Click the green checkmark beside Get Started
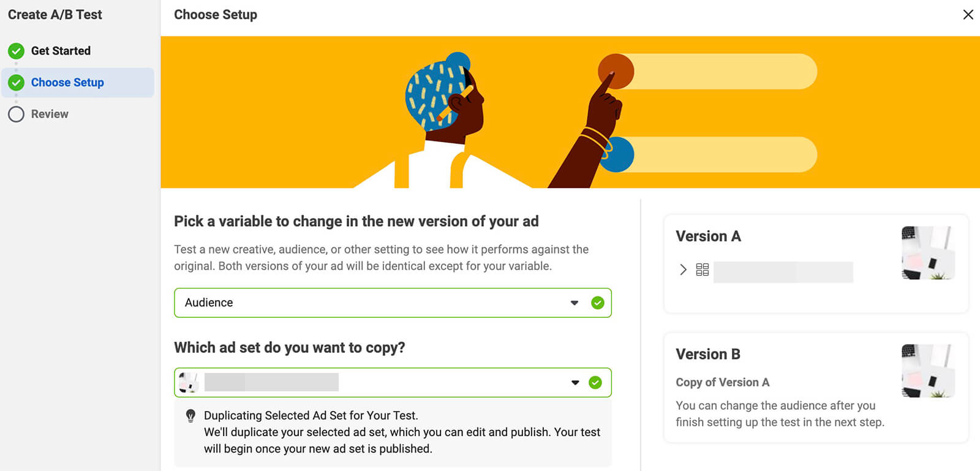Viewport: 980px width, 471px height. click(x=17, y=51)
